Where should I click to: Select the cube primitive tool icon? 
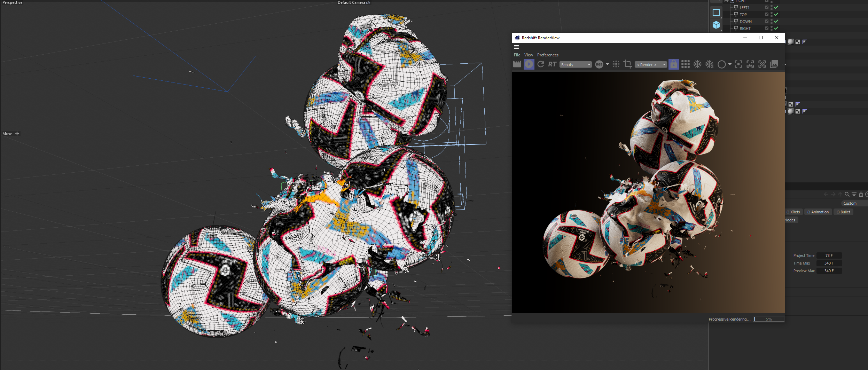tap(716, 25)
